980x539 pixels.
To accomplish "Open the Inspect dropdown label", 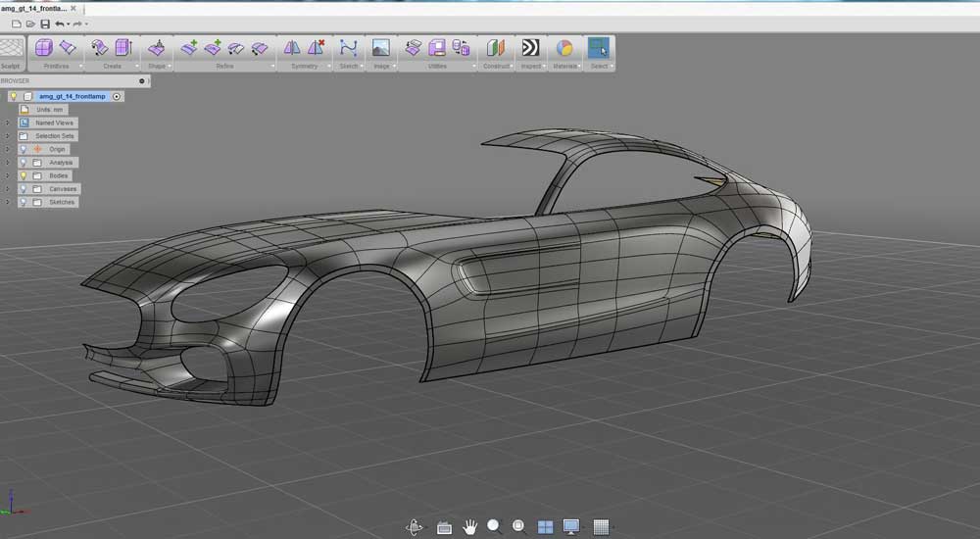I will [531, 66].
